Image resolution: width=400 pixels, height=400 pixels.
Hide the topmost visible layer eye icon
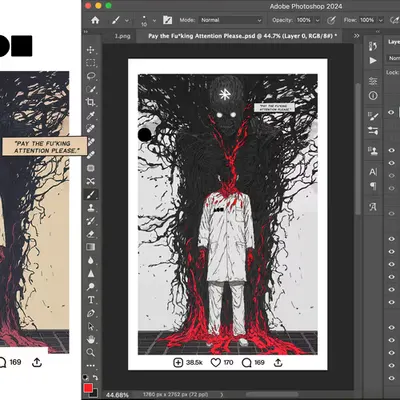(x=391, y=113)
